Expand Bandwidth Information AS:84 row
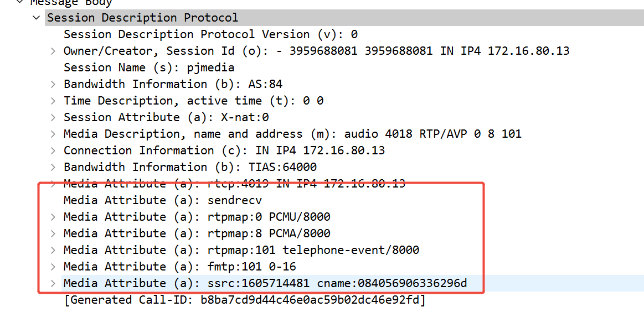The height and width of the screenshot is (333, 644). [53, 84]
